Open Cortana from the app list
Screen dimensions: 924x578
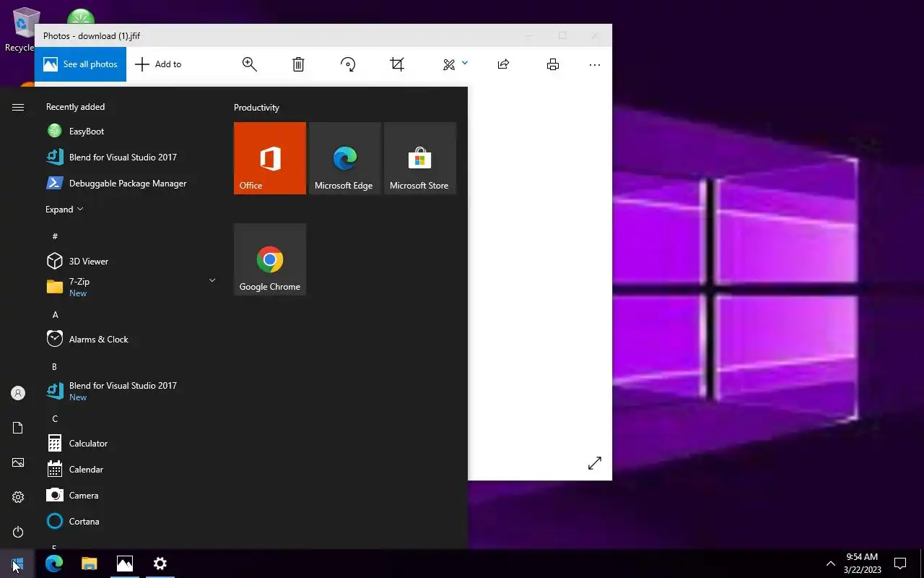click(130, 522)
